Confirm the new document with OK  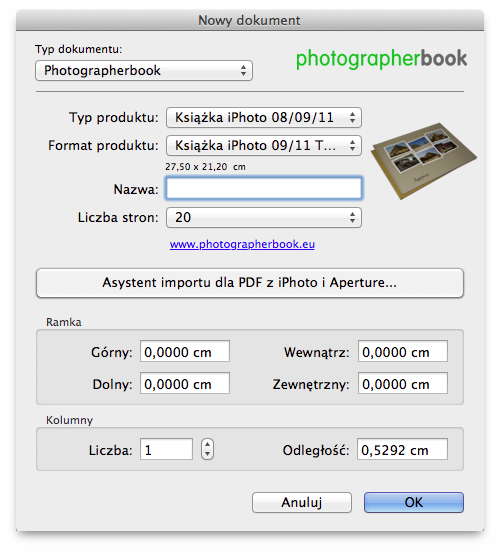(x=414, y=503)
